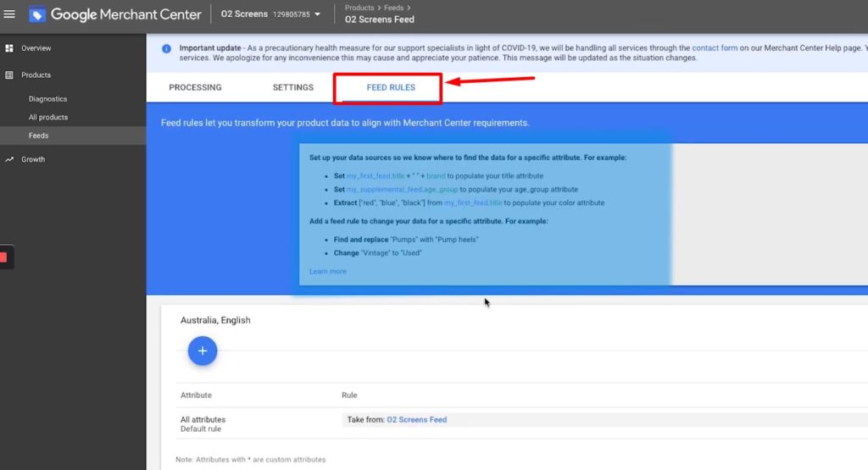Click the Rule column header
The image size is (868, 470).
349,395
